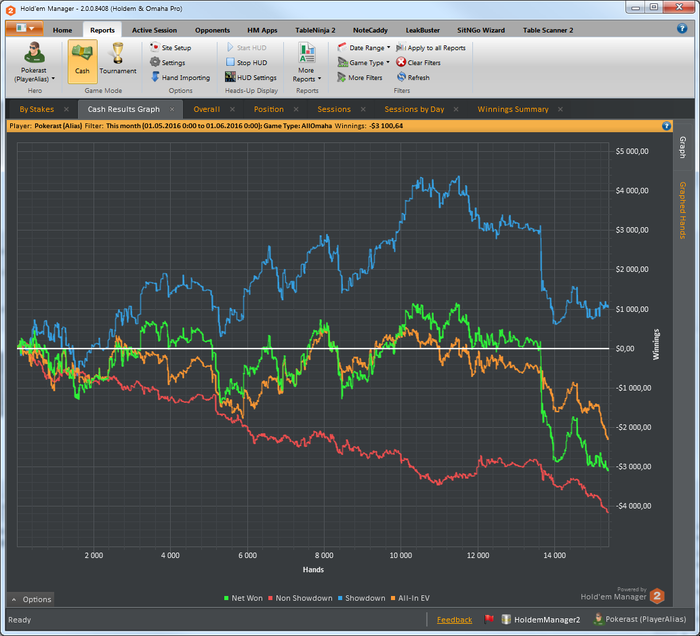700x636 pixels.
Task: Expand the Options panel
Action: (30, 599)
